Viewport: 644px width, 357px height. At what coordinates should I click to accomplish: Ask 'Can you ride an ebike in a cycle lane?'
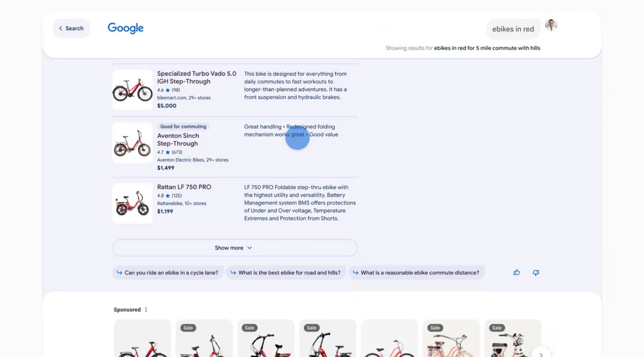pyautogui.click(x=167, y=273)
